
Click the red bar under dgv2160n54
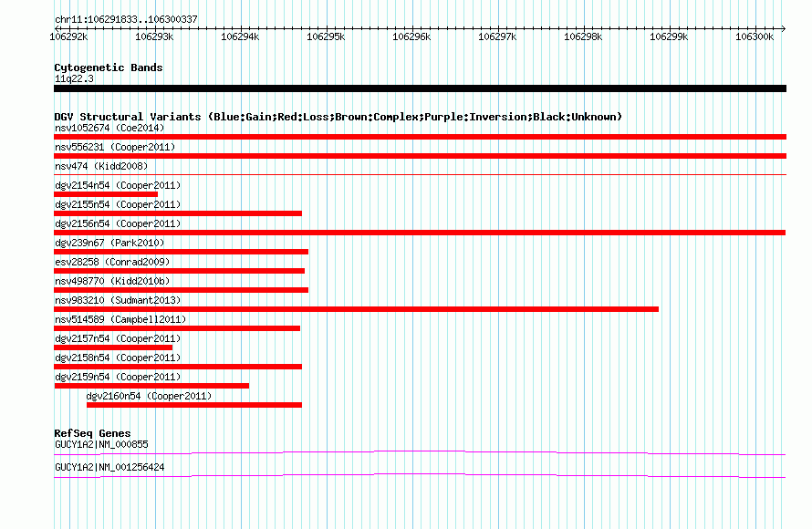pyautogui.click(x=194, y=405)
